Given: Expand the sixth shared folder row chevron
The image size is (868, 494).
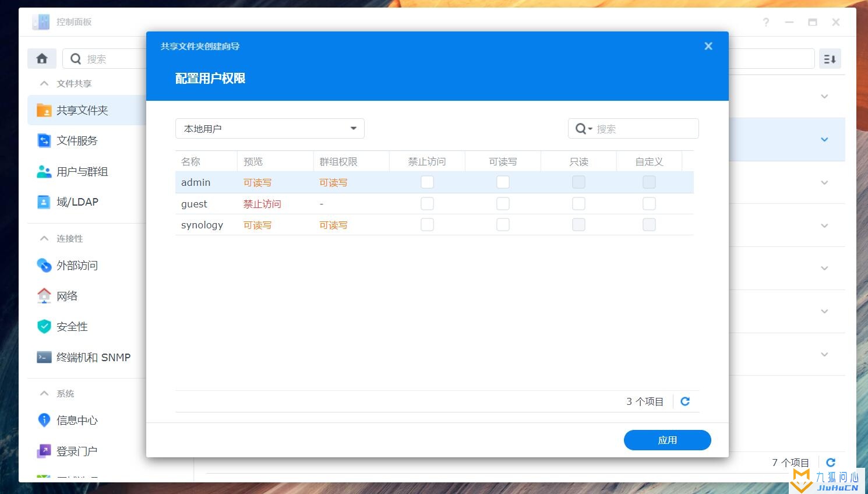Looking at the screenshot, I should pyautogui.click(x=824, y=311).
